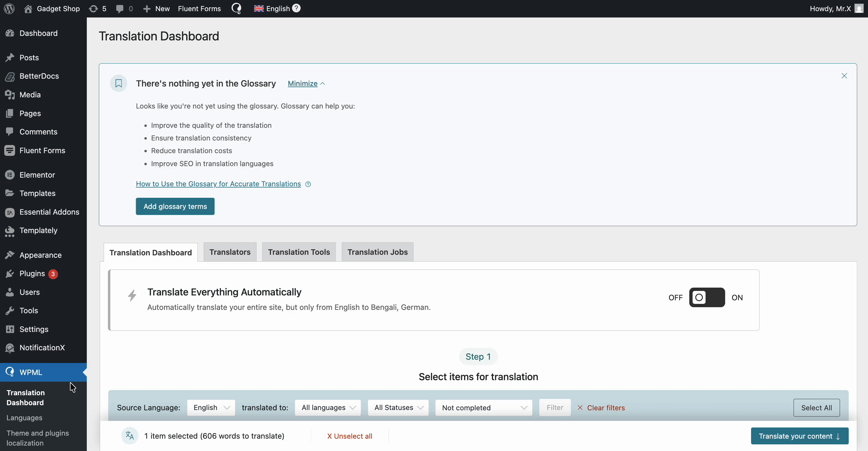Screen dimensions: 868x451
Task: Click the NotificationX megaphone icon
Action: (x=10, y=348)
